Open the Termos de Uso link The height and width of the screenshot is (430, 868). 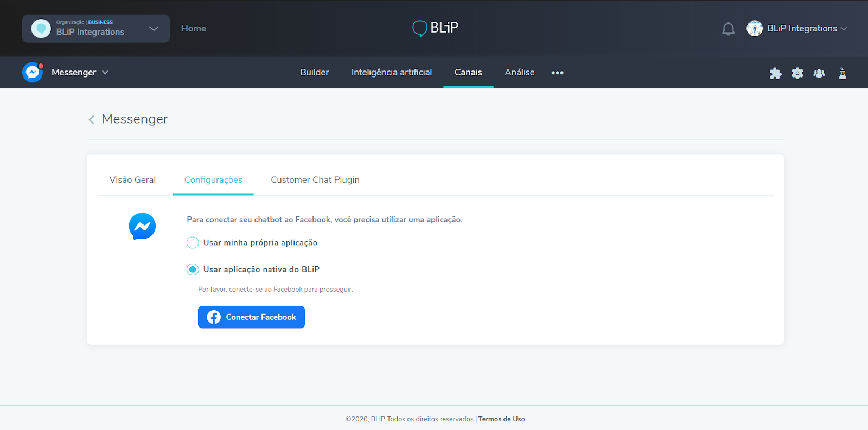501,419
